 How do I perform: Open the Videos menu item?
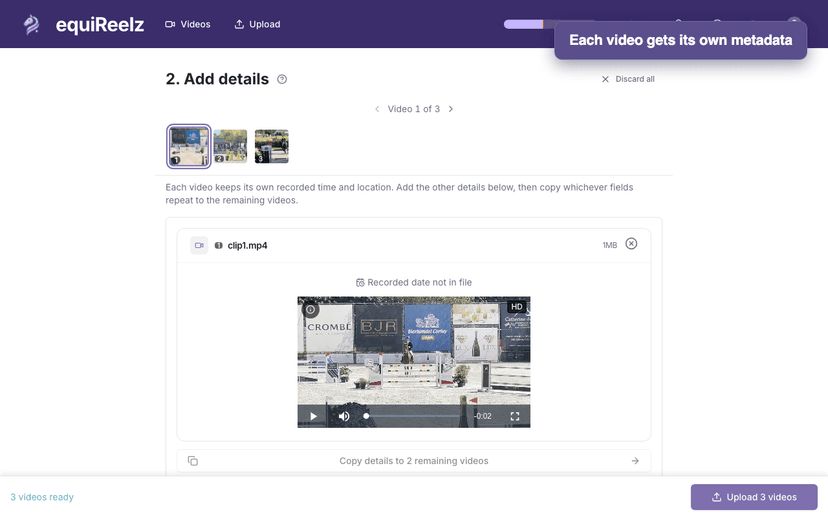tap(187, 24)
